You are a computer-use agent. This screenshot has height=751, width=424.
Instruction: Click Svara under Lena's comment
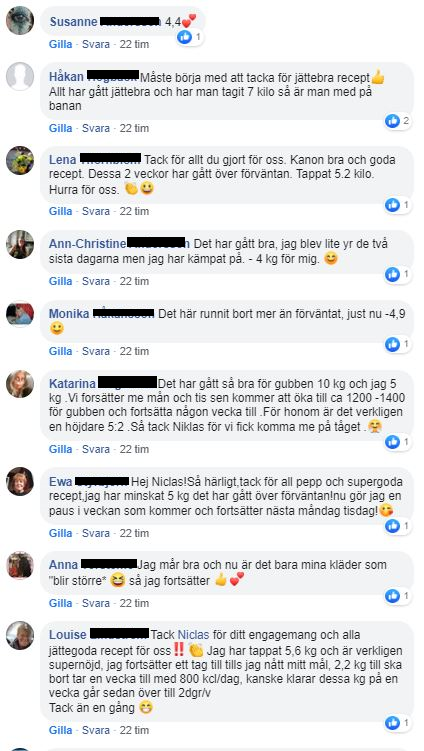[96, 211]
